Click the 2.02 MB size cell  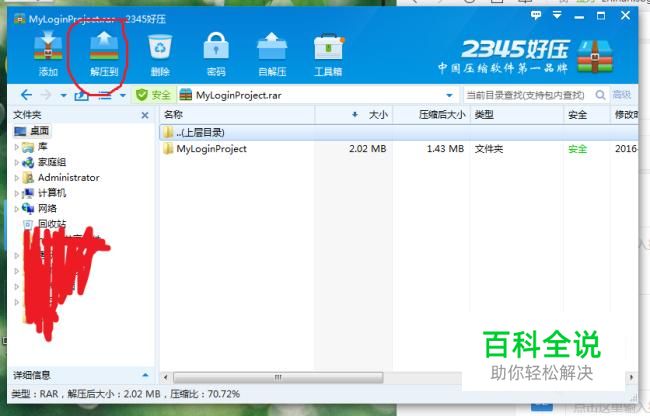tap(367, 149)
